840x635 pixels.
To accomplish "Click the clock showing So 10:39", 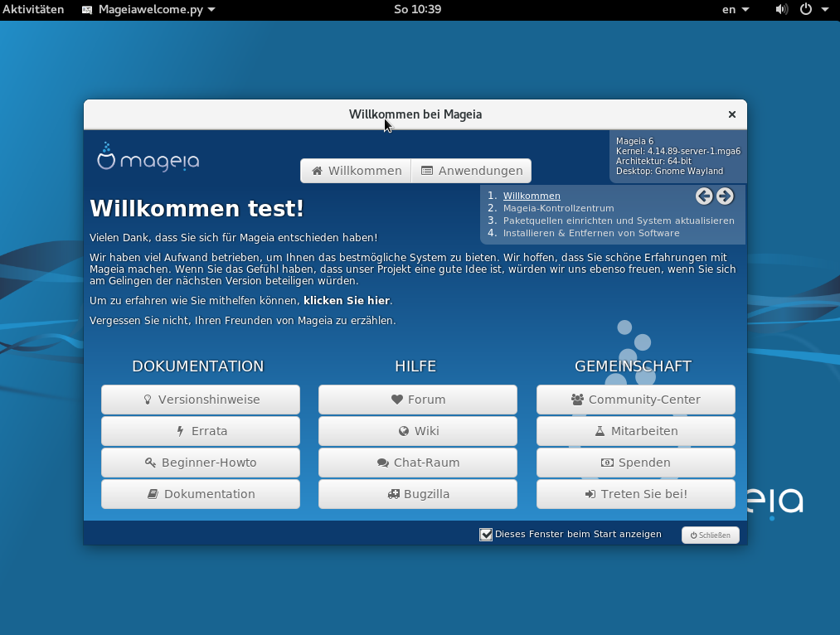I will pos(417,9).
